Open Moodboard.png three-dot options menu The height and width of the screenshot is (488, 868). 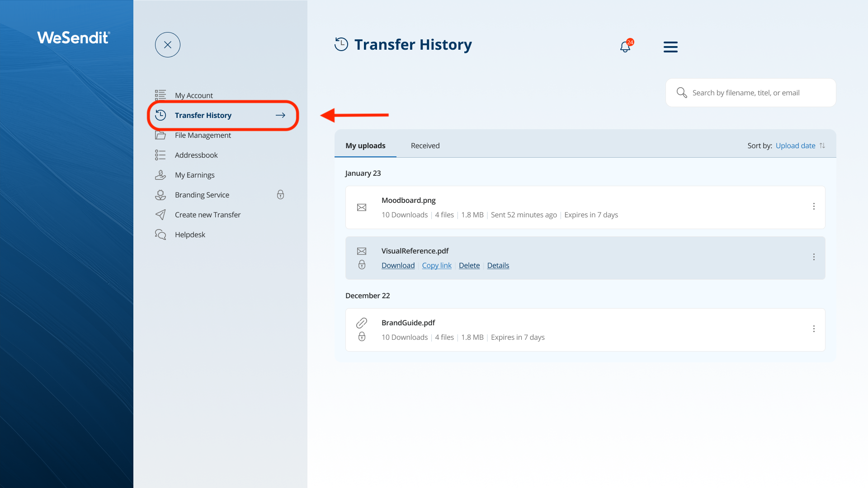(814, 206)
